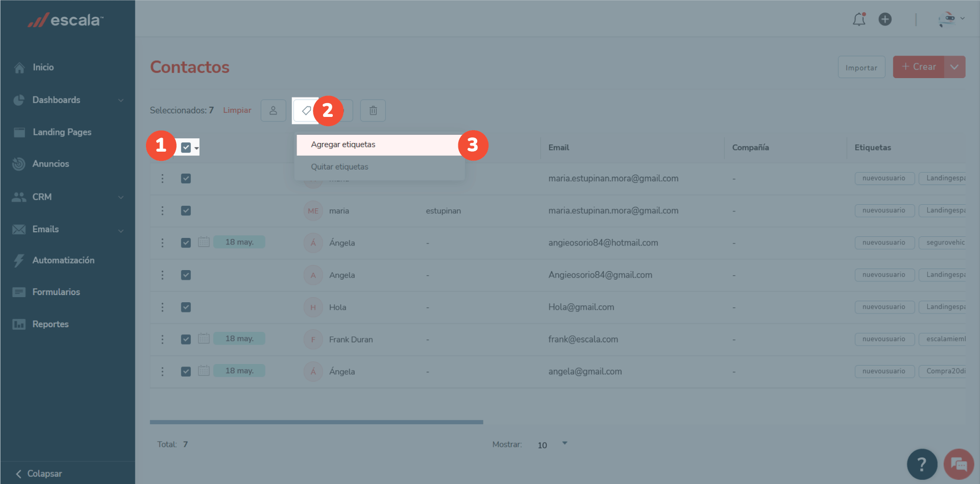Click the calendar icon in angieosorio84@hotmail.com row
Viewport: 980px width, 484px height.
(204, 242)
